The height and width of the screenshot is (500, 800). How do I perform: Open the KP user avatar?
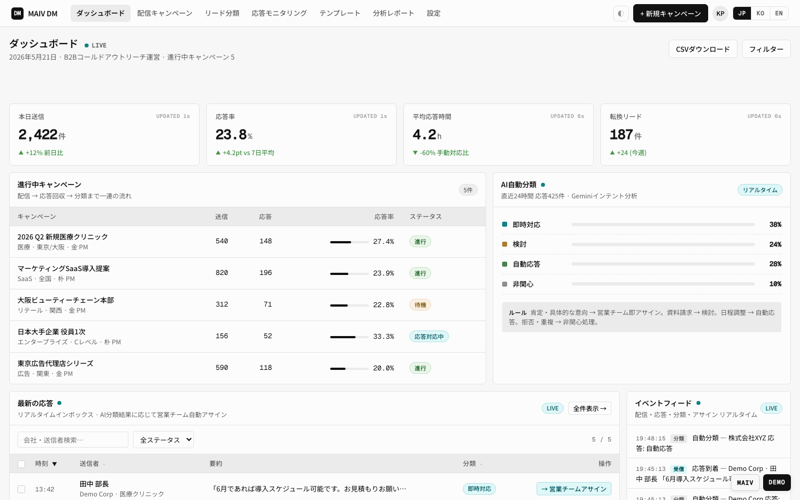click(720, 13)
